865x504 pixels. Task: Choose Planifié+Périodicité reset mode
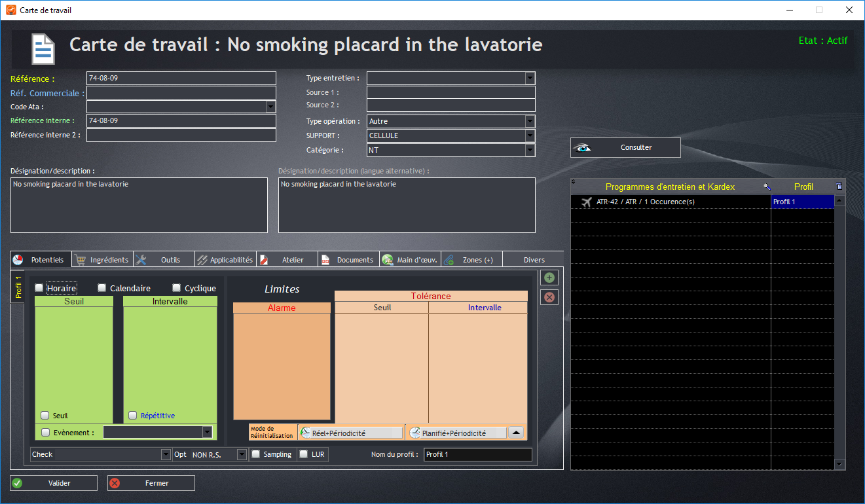pyautogui.click(x=457, y=433)
